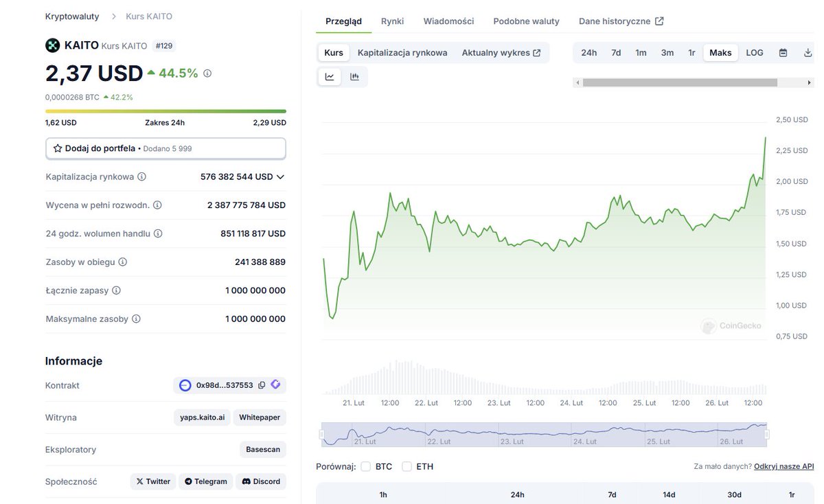Show info for Kapitalizacja rynkowa
This screenshot has width=824, height=504.
click(141, 176)
